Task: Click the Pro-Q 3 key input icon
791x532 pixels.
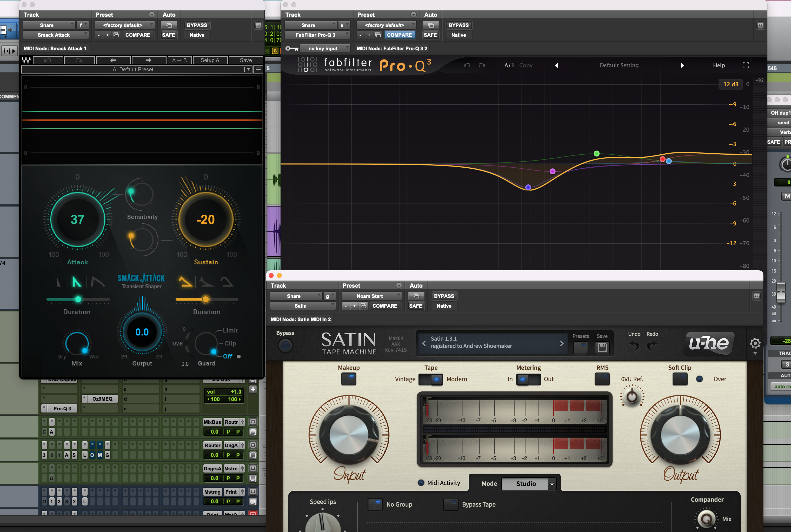Action: coord(291,48)
